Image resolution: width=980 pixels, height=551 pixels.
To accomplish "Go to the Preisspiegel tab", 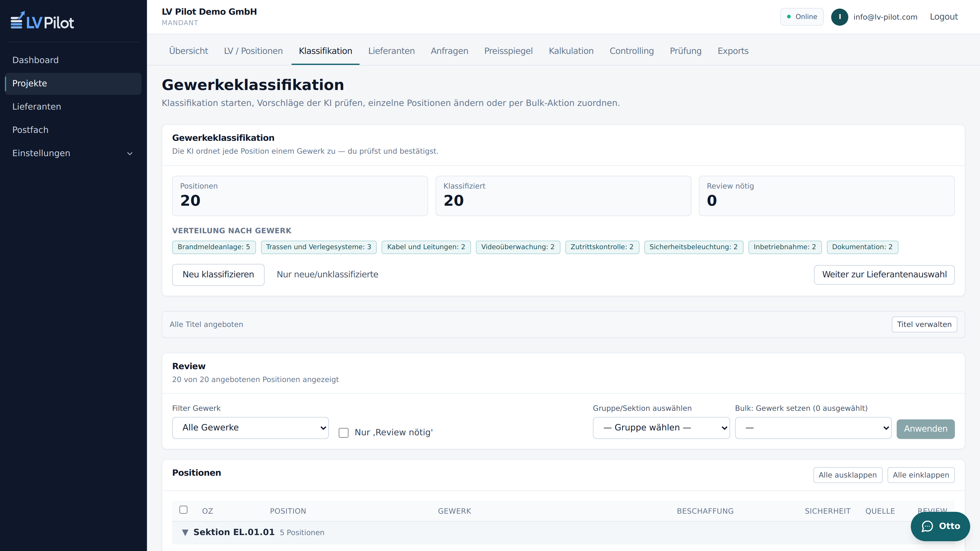I will [508, 51].
